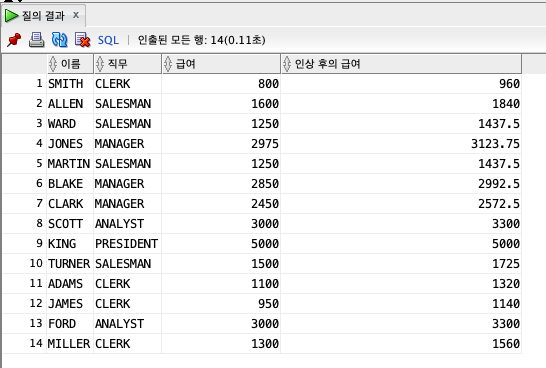Click the raised salary cell 3123.75

point(401,143)
